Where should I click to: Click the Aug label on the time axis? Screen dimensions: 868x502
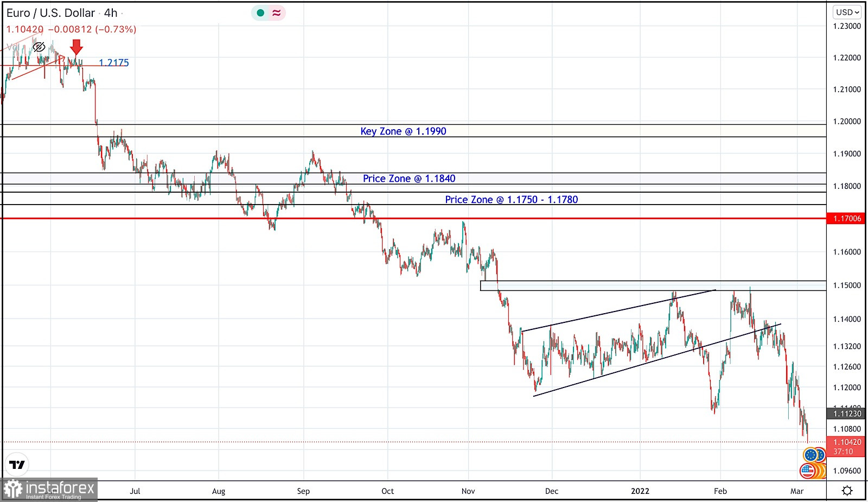(219, 491)
